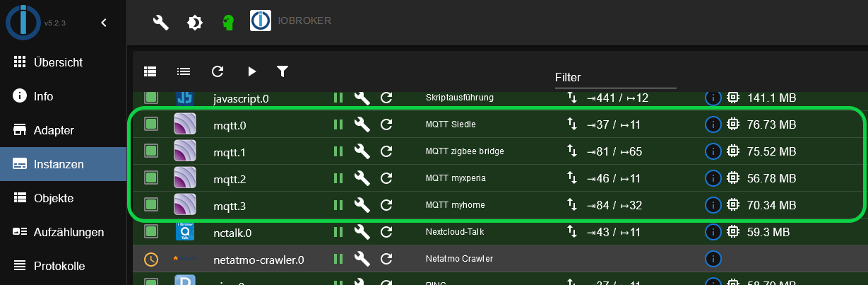Pause the mqtt.2 instance
868x285 pixels.
(x=338, y=178)
